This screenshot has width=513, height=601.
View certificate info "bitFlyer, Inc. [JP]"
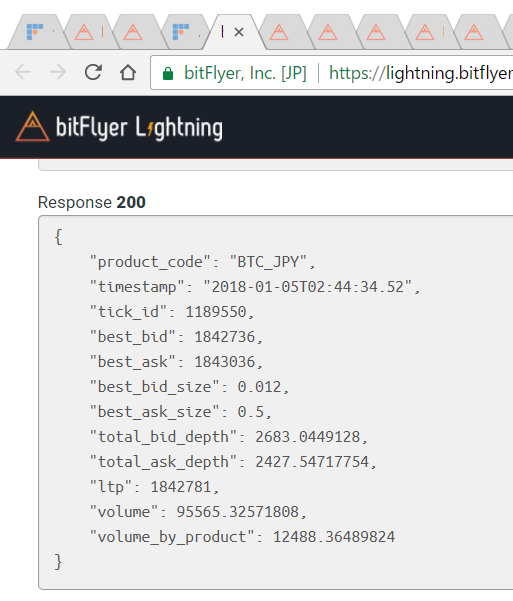coord(245,73)
